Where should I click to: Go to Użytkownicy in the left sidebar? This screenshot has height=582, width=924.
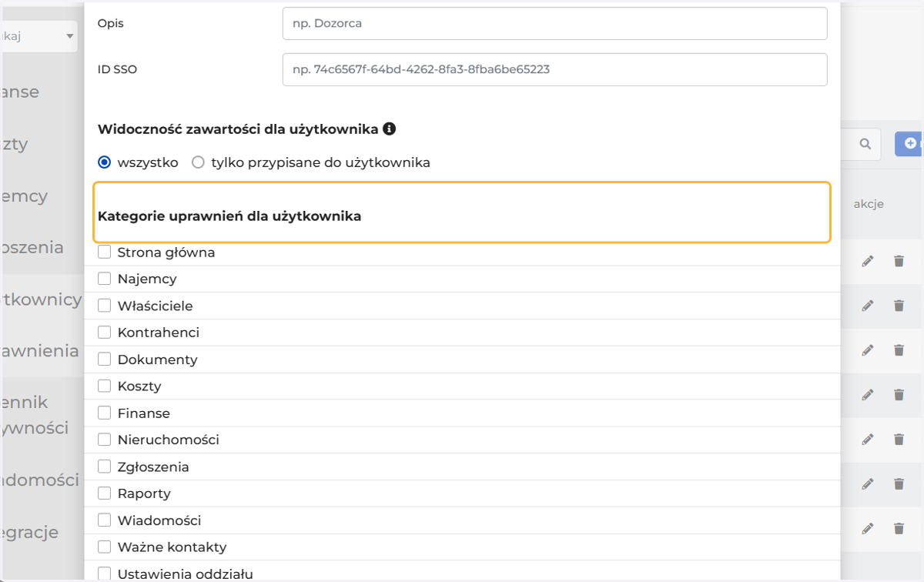click(x=42, y=299)
